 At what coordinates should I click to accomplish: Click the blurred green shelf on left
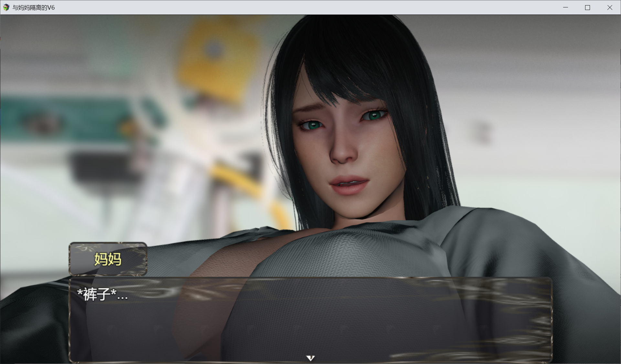click(x=65, y=120)
